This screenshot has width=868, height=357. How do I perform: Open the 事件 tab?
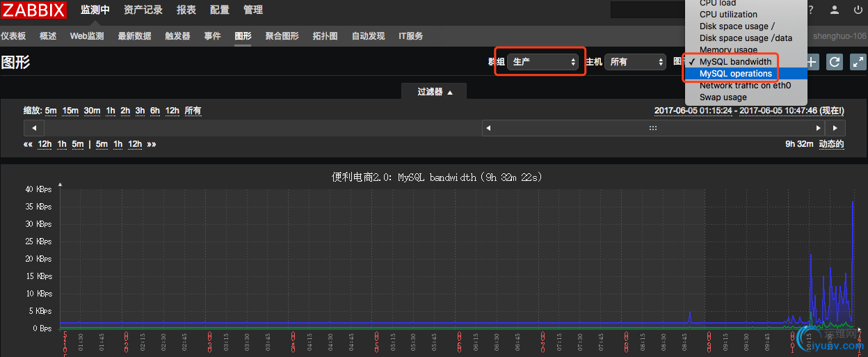coord(212,36)
